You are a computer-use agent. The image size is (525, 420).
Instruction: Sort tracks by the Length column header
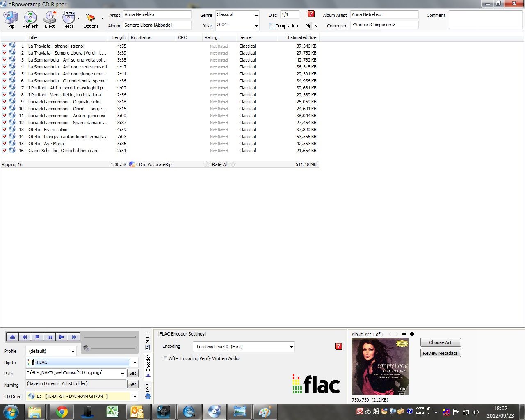pos(119,37)
